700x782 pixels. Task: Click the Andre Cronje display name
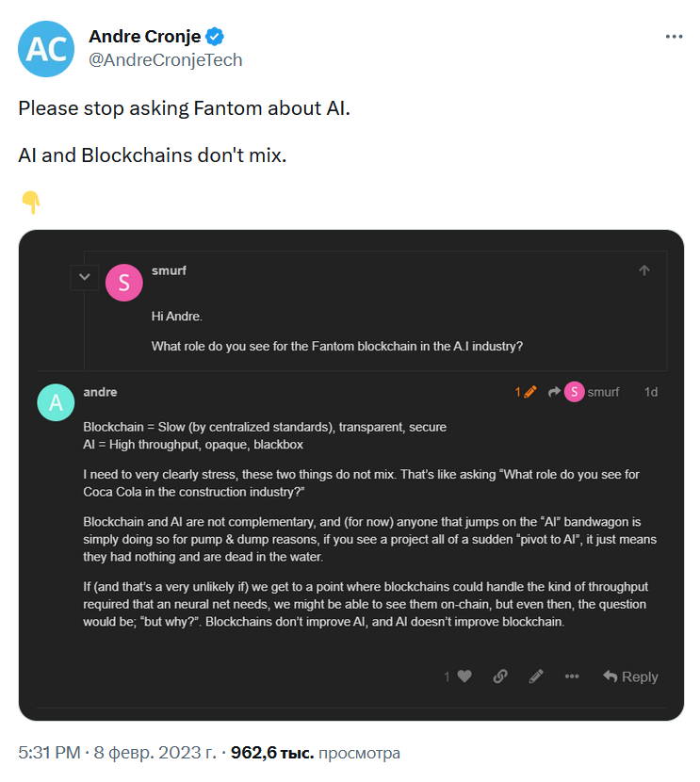144,37
